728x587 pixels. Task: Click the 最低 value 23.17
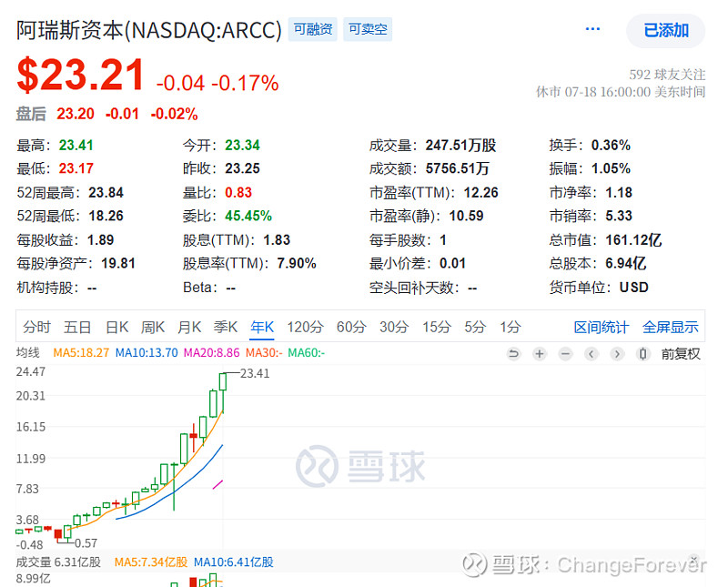76,168
